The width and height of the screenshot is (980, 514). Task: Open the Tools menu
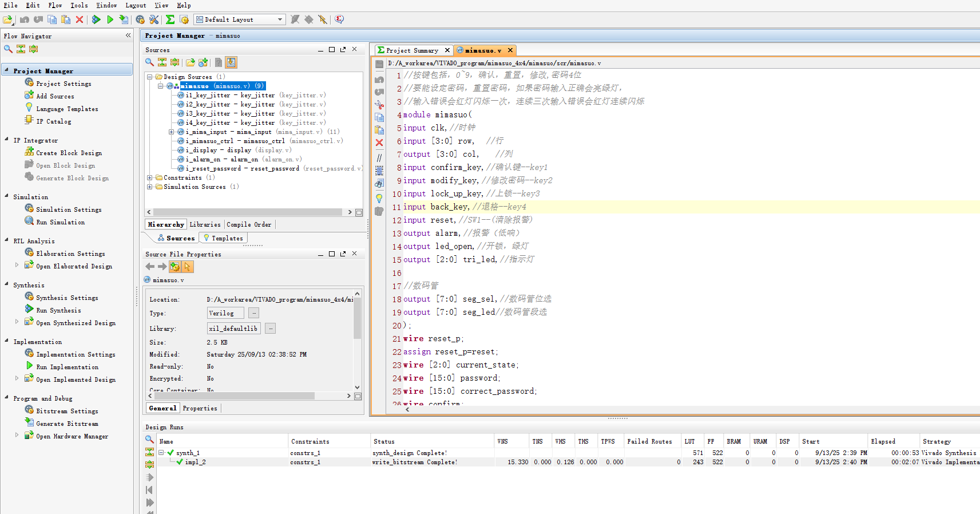point(80,5)
